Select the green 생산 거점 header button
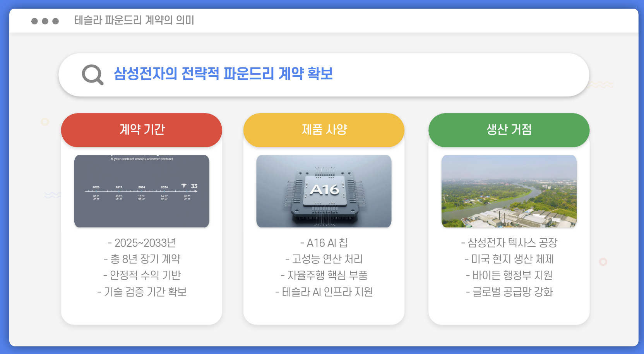The width and height of the screenshot is (644, 354). [x=509, y=130]
